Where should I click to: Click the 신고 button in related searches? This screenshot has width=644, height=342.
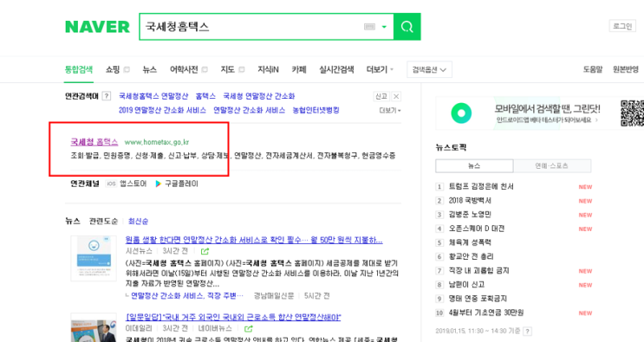381,96
